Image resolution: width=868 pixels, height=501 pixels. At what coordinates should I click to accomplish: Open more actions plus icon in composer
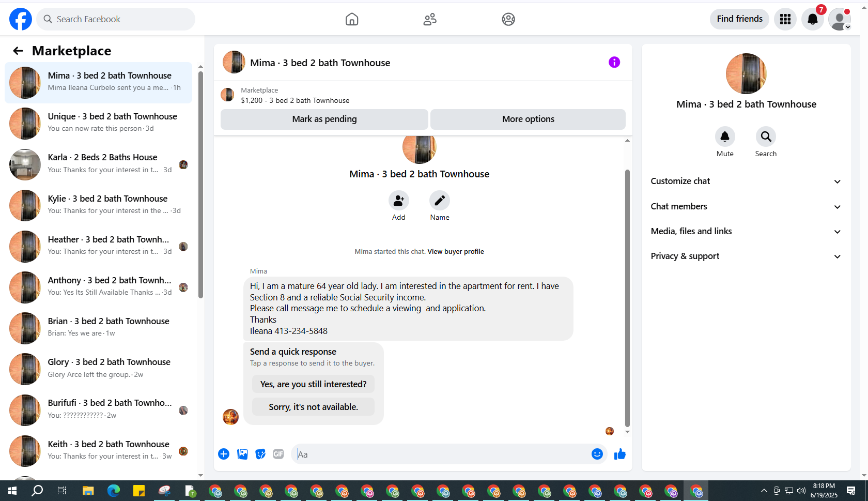pos(224,454)
